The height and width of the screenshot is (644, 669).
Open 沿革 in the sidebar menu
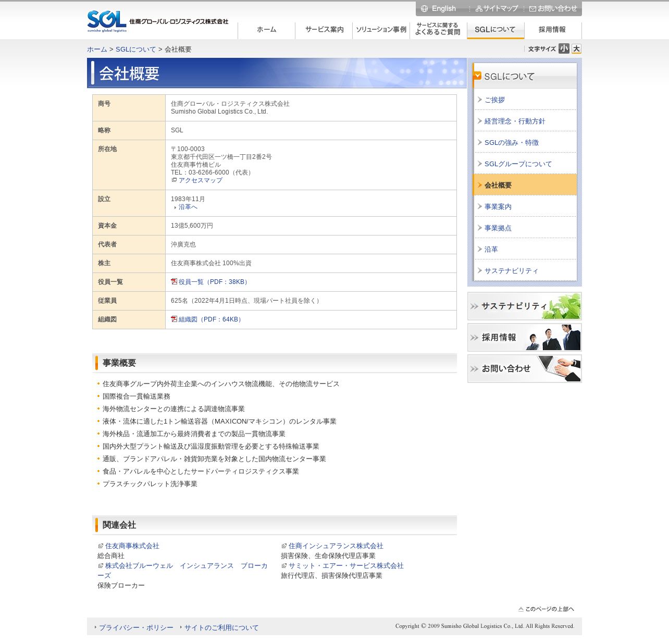coord(491,249)
